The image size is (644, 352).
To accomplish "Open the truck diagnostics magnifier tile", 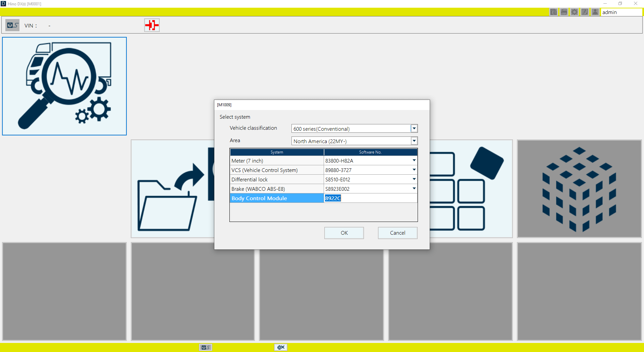I will click(64, 86).
